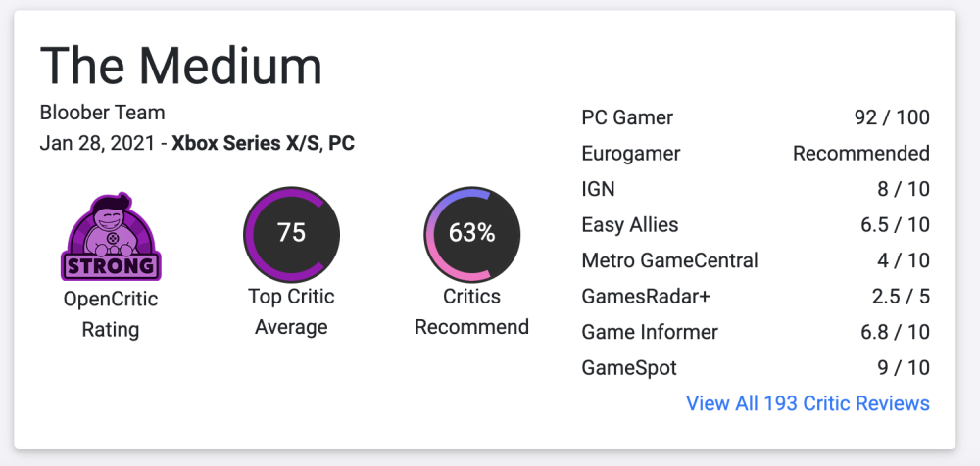Open the Game Informer review
Image resolution: width=980 pixels, height=466 pixels.
pyautogui.click(x=650, y=333)
